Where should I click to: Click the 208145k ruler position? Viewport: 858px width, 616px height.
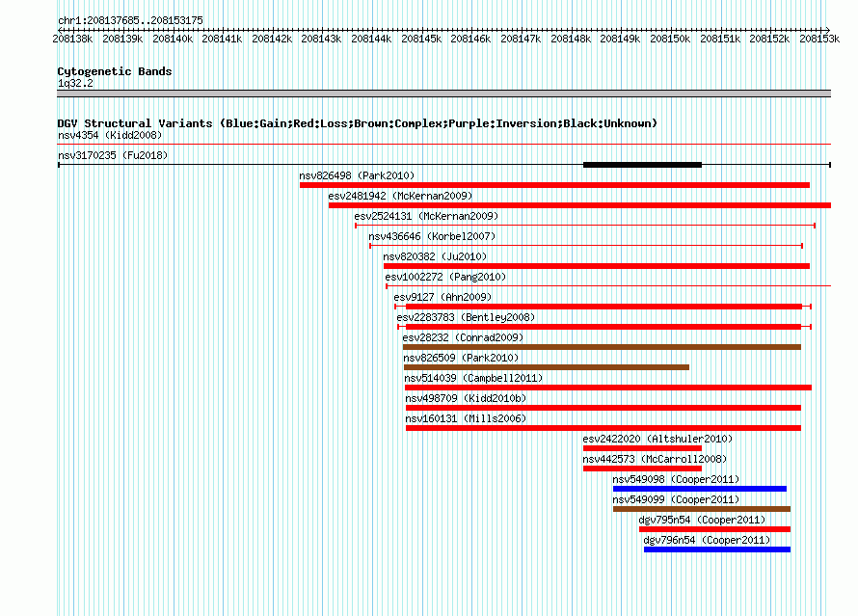pyautogui.click(x=421, y=39)
